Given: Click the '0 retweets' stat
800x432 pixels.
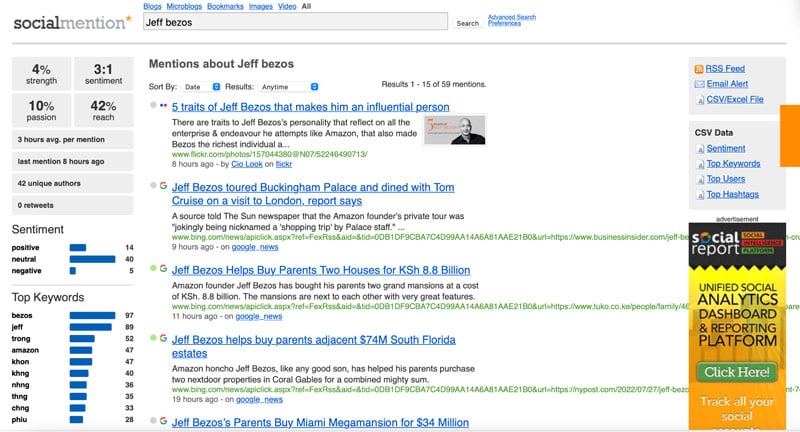Looking at the screenshot, I should point(72,205).
